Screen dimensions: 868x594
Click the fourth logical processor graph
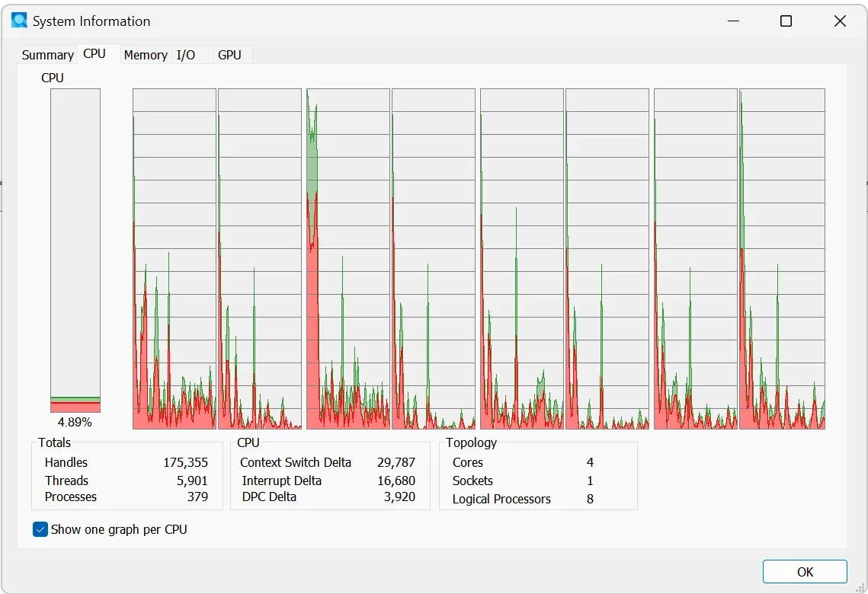point(434,259)
